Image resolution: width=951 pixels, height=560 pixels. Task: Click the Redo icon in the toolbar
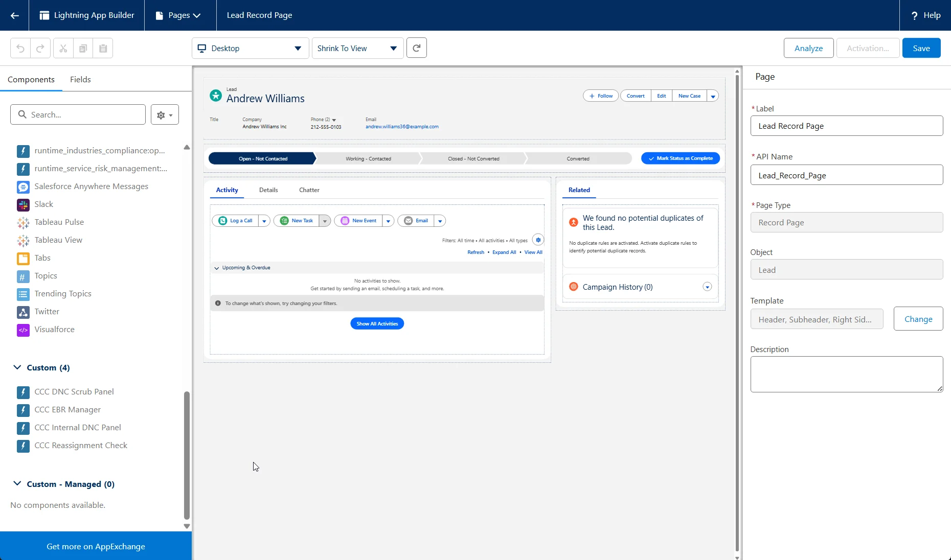tap(40, 48)
